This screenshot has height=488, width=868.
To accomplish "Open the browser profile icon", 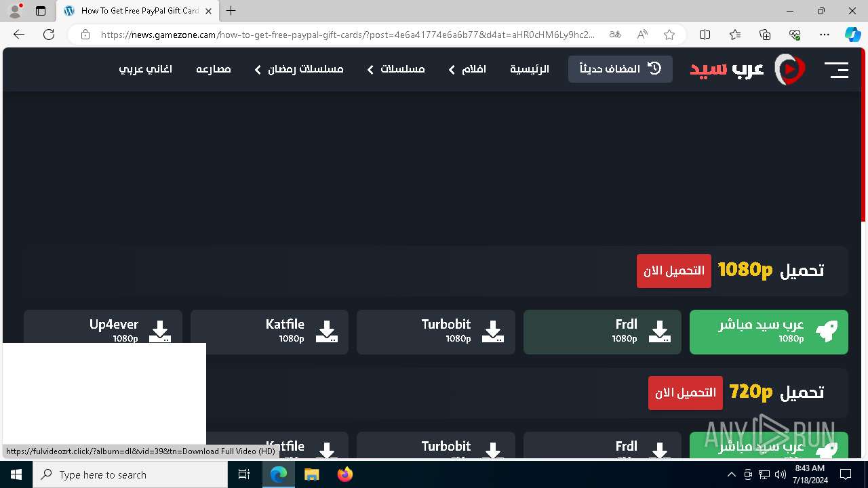I will point(15,11).
